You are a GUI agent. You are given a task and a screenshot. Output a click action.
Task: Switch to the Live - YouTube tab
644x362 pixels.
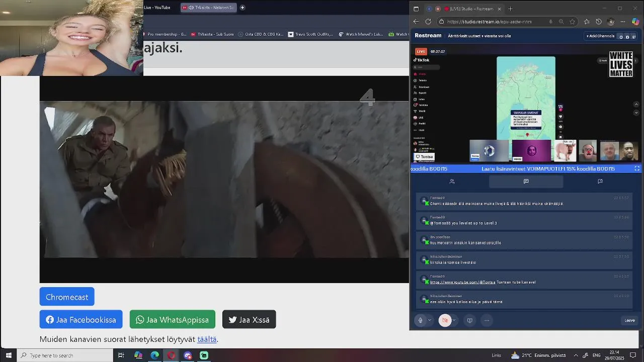pos(157,8)
